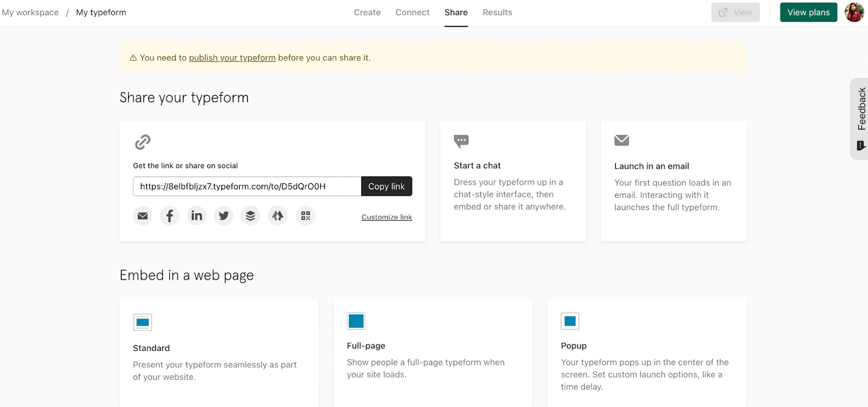Click the typeform URL field

[x=247, y=186]
